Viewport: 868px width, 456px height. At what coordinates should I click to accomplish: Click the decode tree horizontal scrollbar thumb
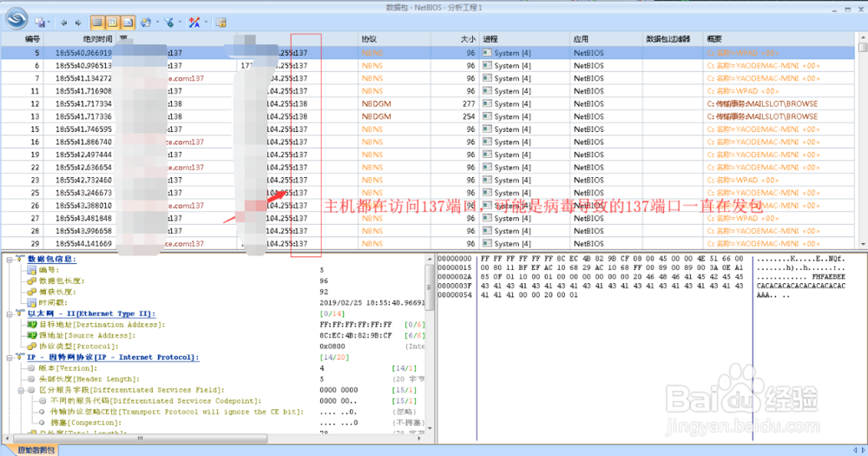[x=140, y=439]
